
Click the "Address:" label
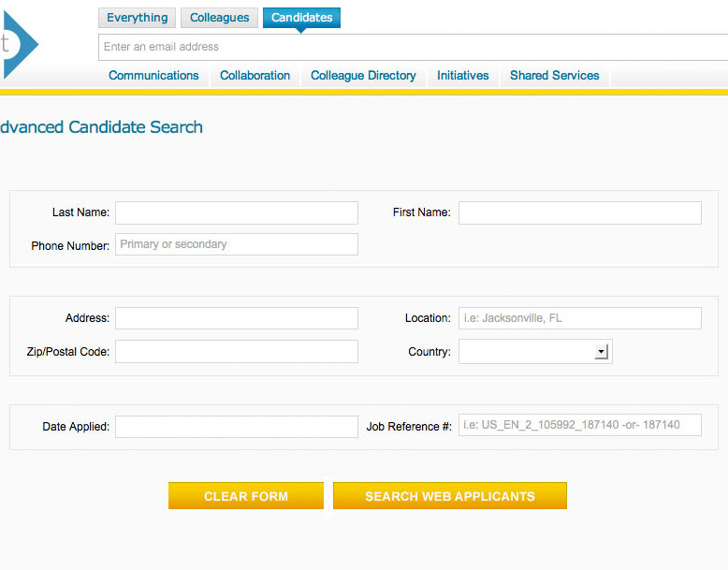[x=87, y=318]
